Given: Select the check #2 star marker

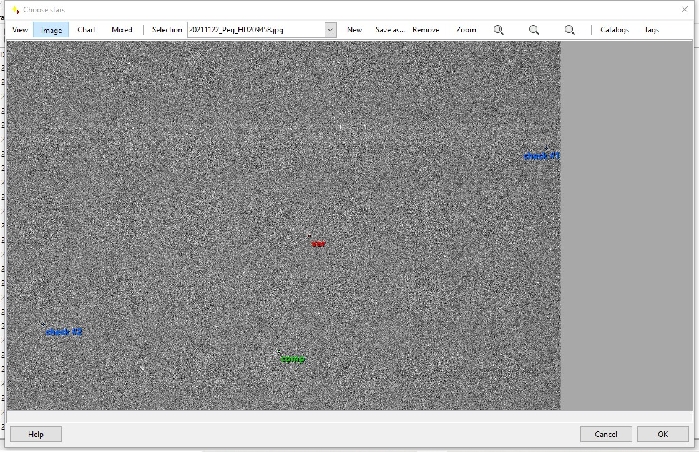Looking at the screenshot, I should coord(64,332).
